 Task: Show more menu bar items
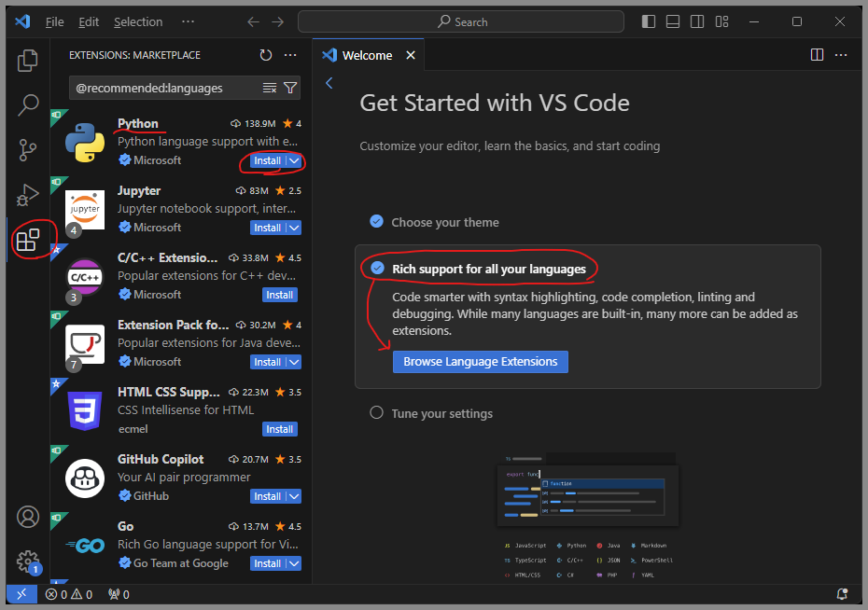coord(189,21)
